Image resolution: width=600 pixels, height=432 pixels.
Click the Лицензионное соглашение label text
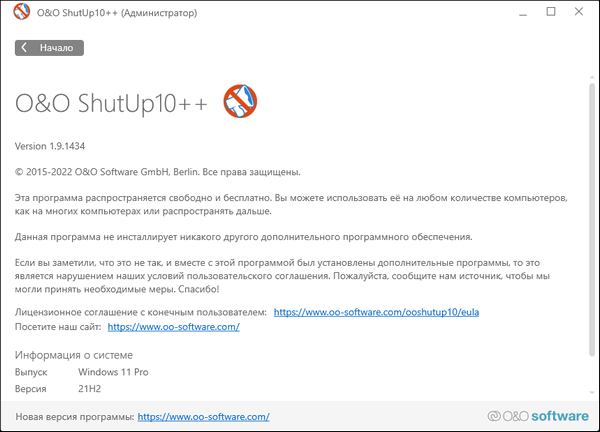tap(141, 312)
